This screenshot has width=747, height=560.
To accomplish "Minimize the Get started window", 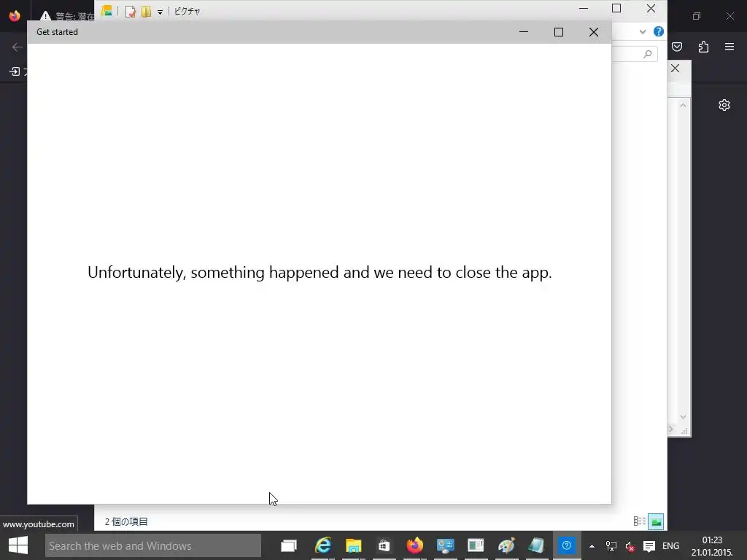I will pos(524,32).
